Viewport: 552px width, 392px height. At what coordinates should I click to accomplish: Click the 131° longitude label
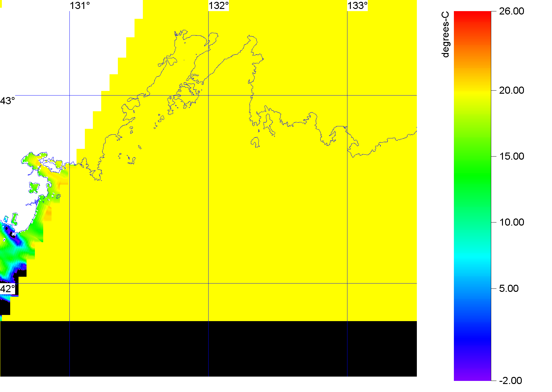[80, 6]
